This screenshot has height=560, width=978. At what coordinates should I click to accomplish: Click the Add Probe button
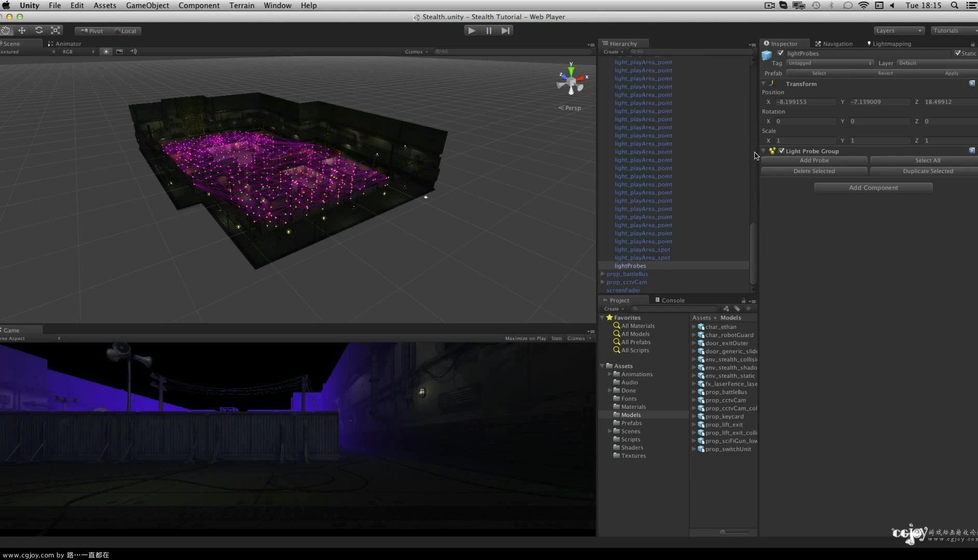click(x=814, y=160)
